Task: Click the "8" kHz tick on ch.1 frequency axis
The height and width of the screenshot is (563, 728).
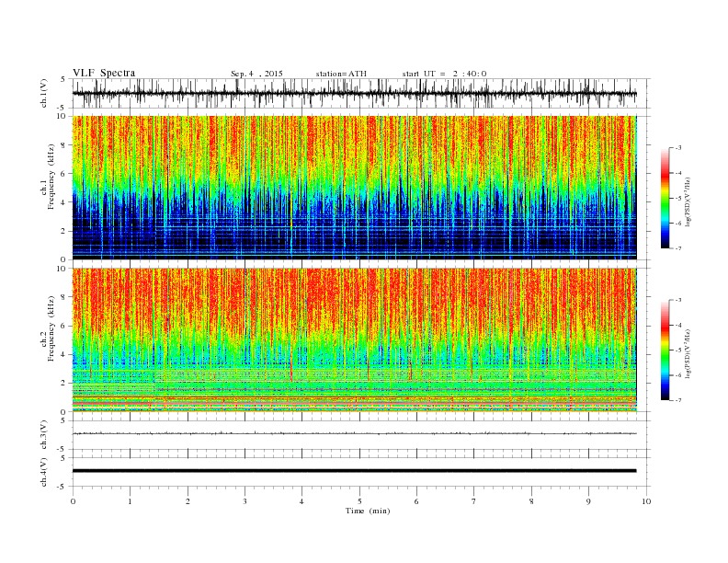Action: click(x=64, y=145)
